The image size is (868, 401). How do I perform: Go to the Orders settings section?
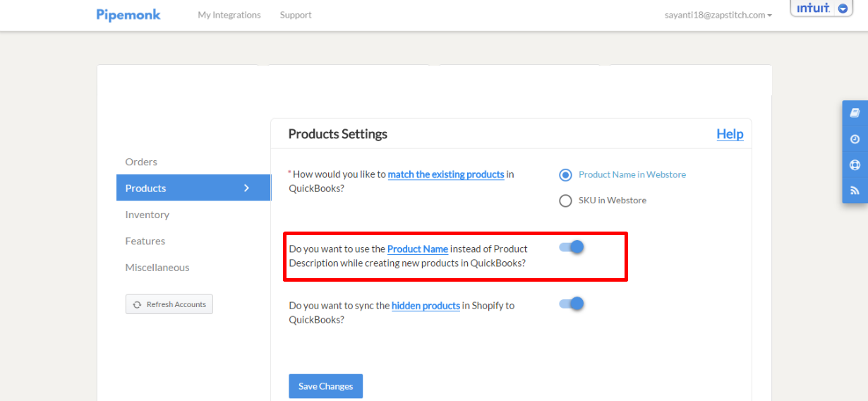point(141,162)
